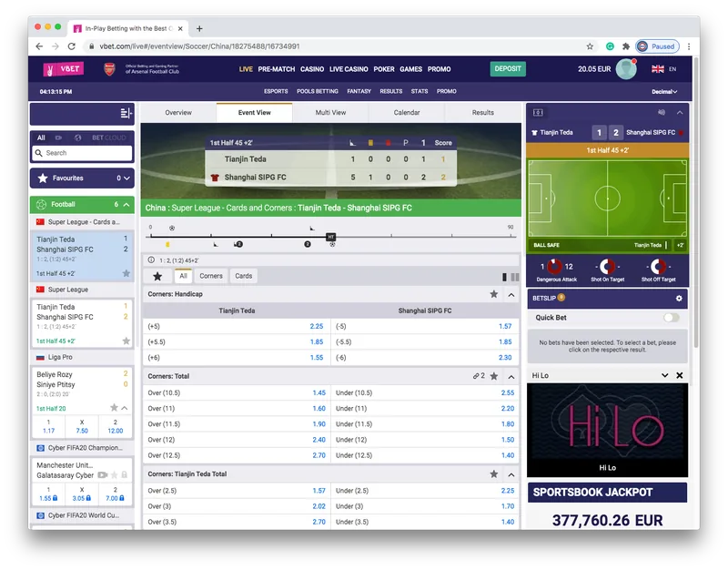Collapse Beliye Rozy match odds
728x570 pixels.
125,408
